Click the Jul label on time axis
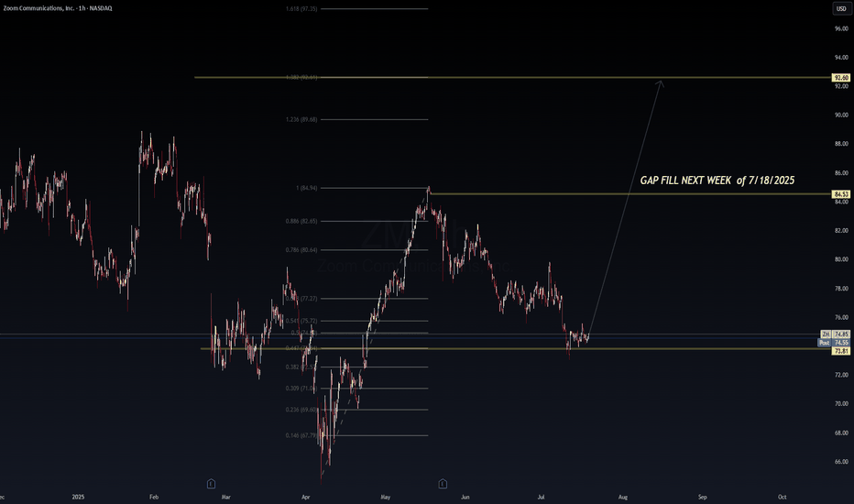Image resolution: width=854 pixels, height=504 pixels. [x=541, y=497]
